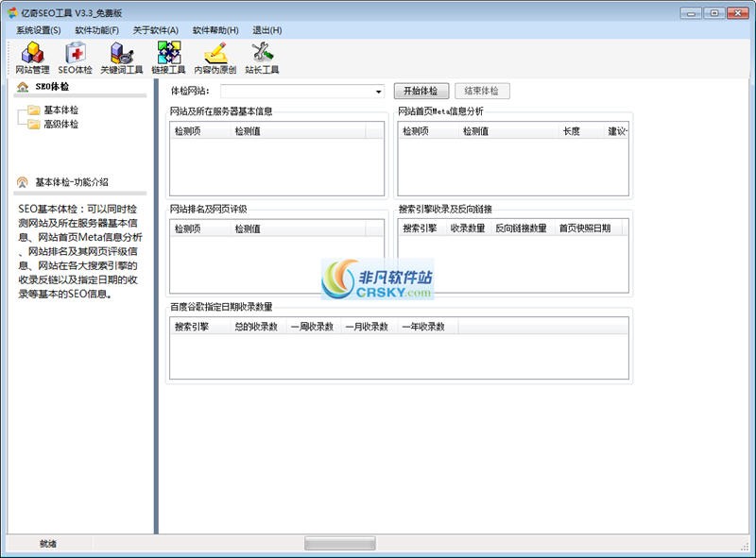
Task: Click the 高级体检 folder icon
Action: (x=34, y=125)
